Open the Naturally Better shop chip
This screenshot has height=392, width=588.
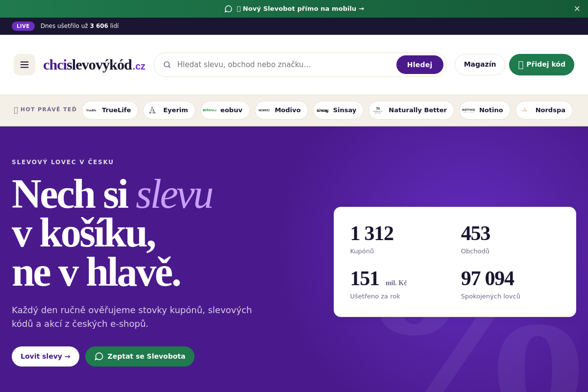click(x=411, y=110)
